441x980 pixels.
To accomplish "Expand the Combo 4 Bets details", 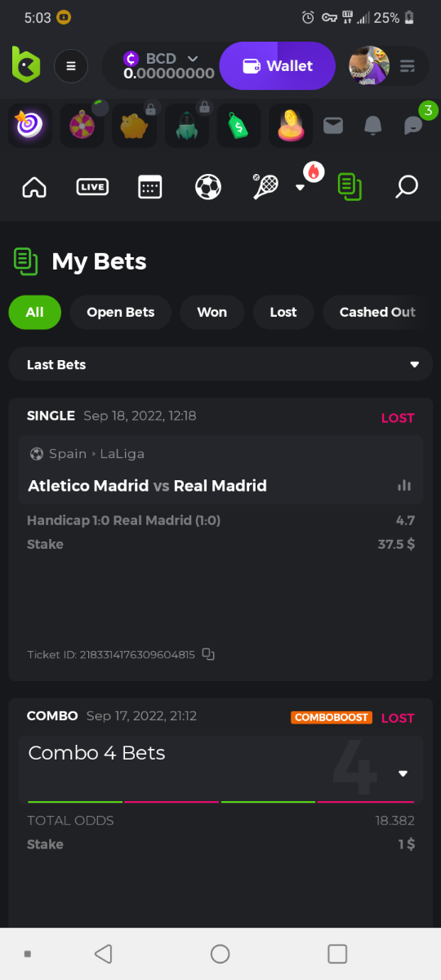I will 403,773.
